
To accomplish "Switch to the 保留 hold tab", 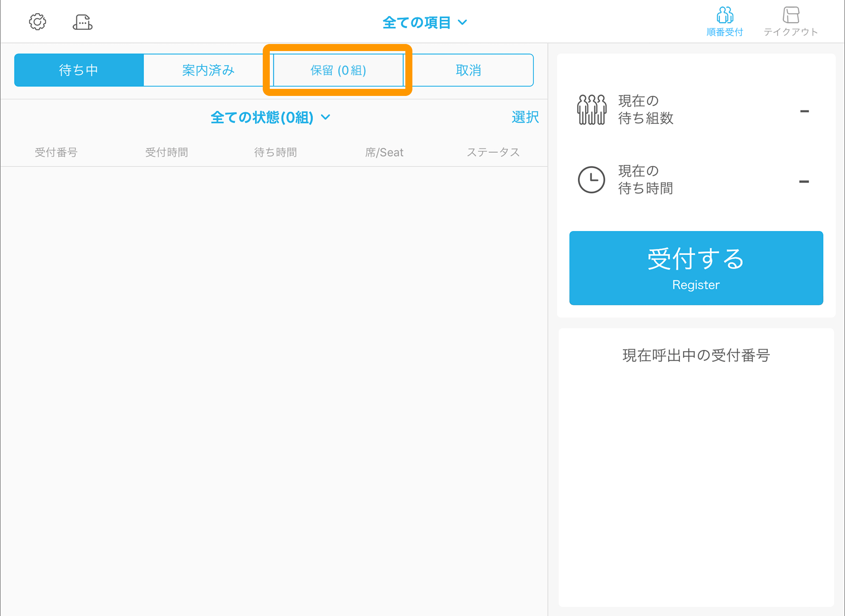I will pyautogui.click(x=338, y=70).
